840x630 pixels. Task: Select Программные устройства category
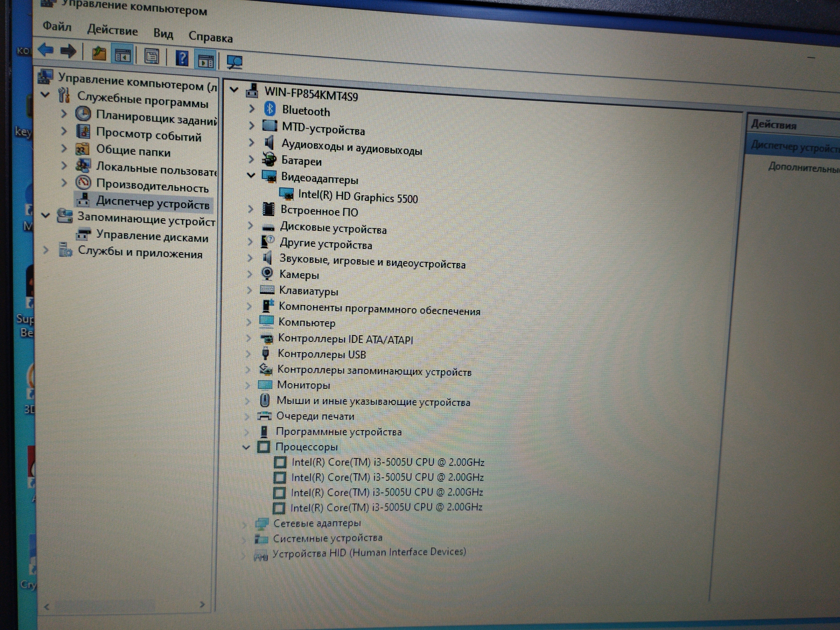pos(339,432)
